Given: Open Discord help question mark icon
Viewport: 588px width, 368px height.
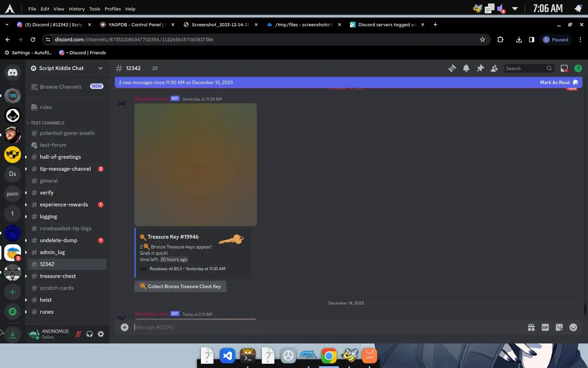Looking at the screenshot, I should 578,68.
